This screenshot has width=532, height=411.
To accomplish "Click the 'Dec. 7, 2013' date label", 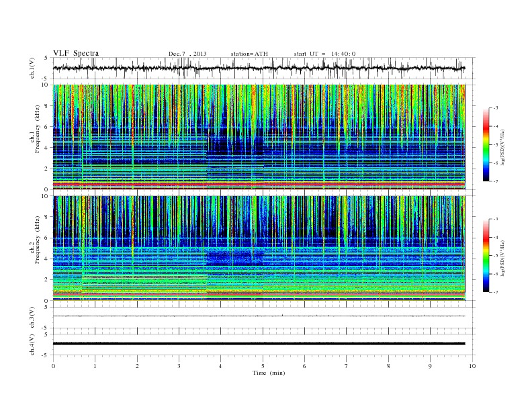I will pyautogui.click(x=187, y=54).
